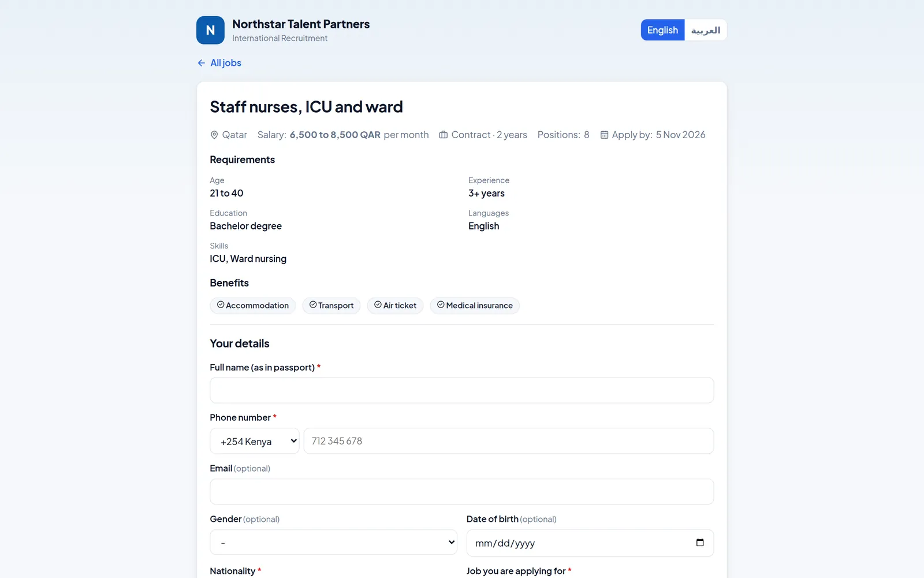Open the Gender dropdown

point(334,542)
